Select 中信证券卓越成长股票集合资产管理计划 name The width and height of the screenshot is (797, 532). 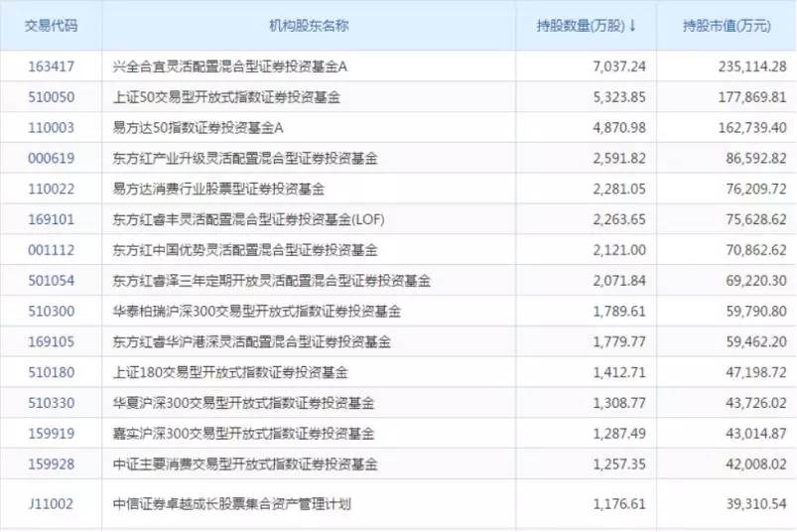[x=232, y=503]
